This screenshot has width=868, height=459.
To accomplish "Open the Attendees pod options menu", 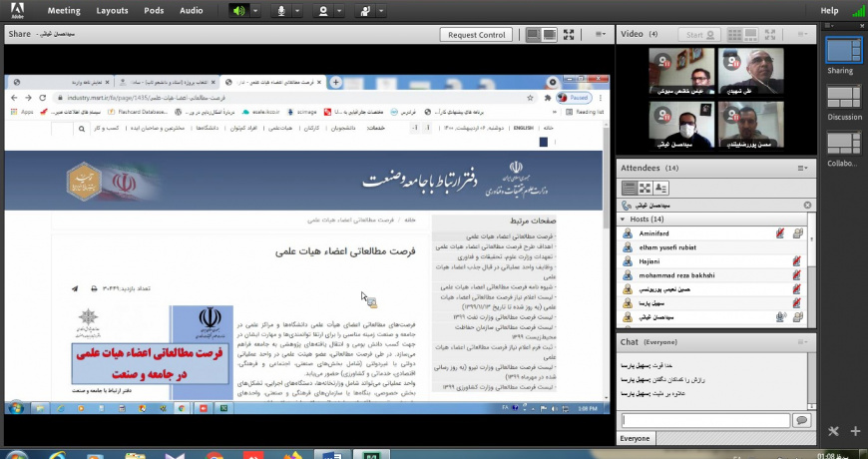I will [802, 168].
